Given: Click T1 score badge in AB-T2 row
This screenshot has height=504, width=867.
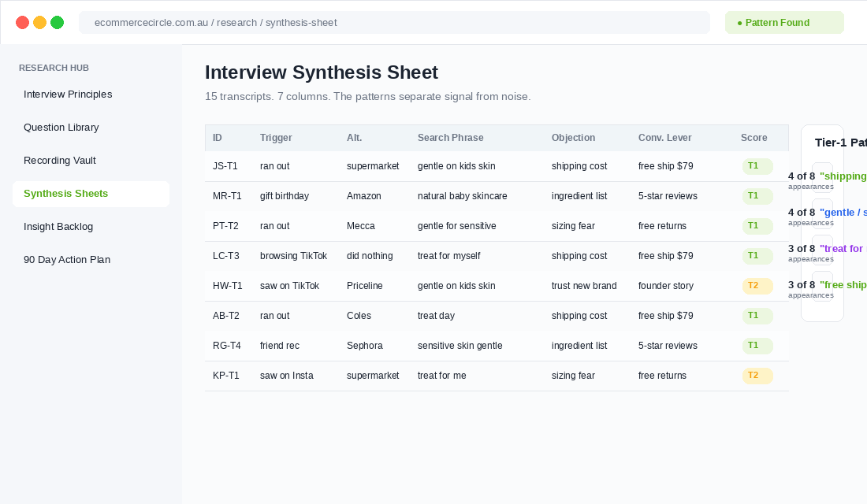Looking at the screenshot, I should tap(757, 316).
